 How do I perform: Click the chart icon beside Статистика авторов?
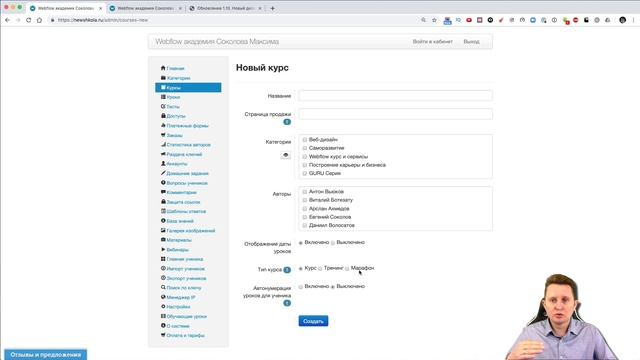point(163,144)
